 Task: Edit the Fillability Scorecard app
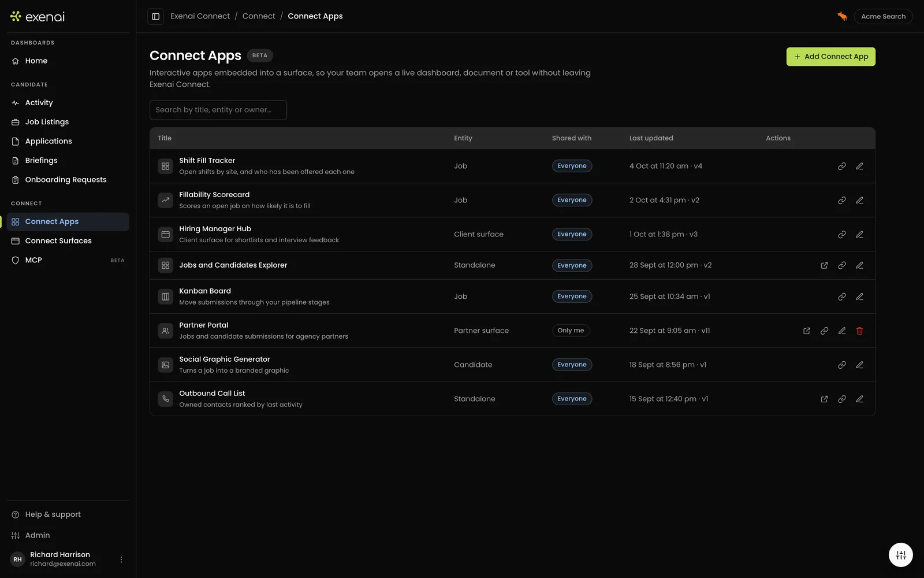[859, 200]
